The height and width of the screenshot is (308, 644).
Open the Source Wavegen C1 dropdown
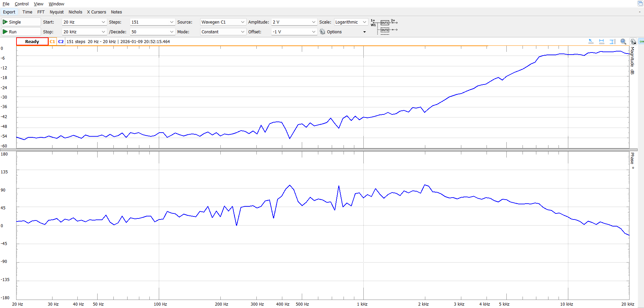click(x=222, y=22)
